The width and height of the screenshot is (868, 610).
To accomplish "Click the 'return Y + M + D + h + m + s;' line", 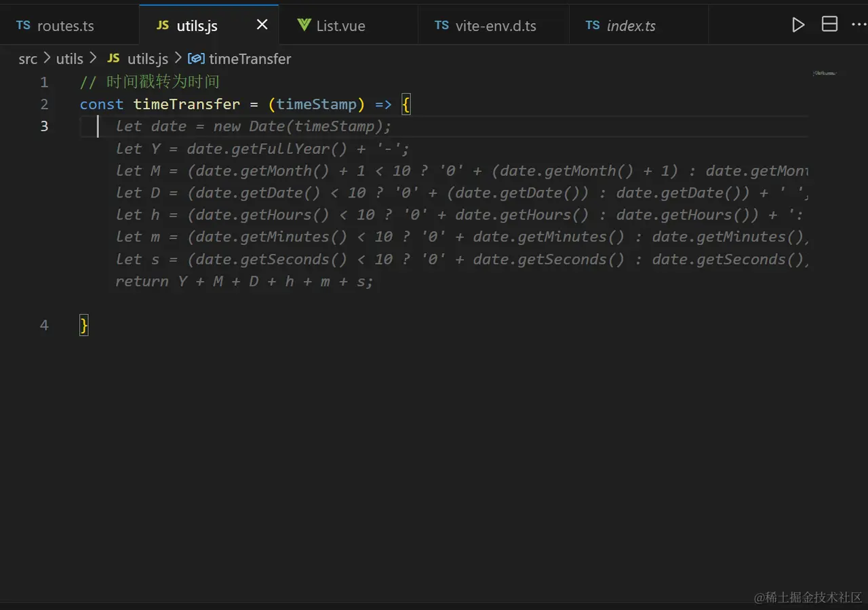I will point(244,281).
